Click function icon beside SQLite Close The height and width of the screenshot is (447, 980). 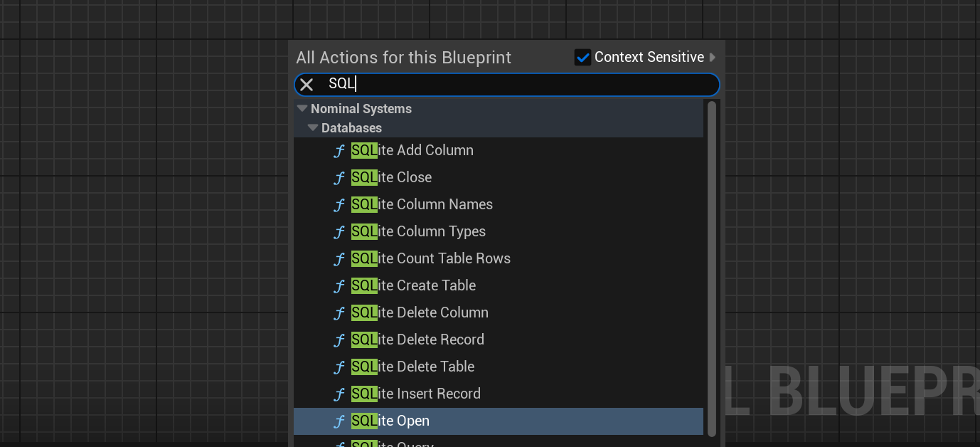click(x=340, y=178)
